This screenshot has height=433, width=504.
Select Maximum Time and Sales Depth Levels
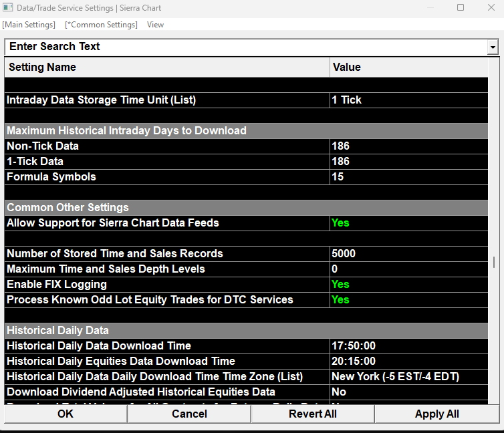coord(167,269)
